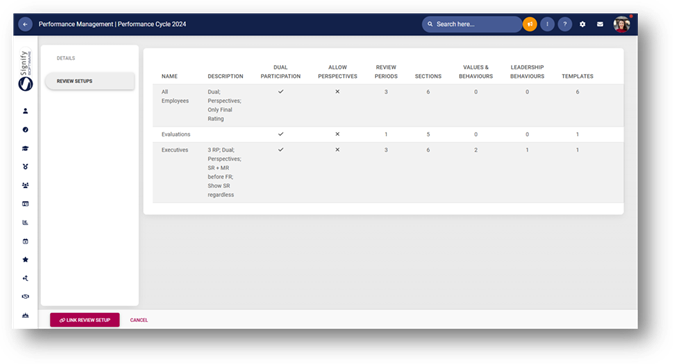The image size is (673, 364).
Task: Open the medal icon in sidebar
Action: (25, 167)
